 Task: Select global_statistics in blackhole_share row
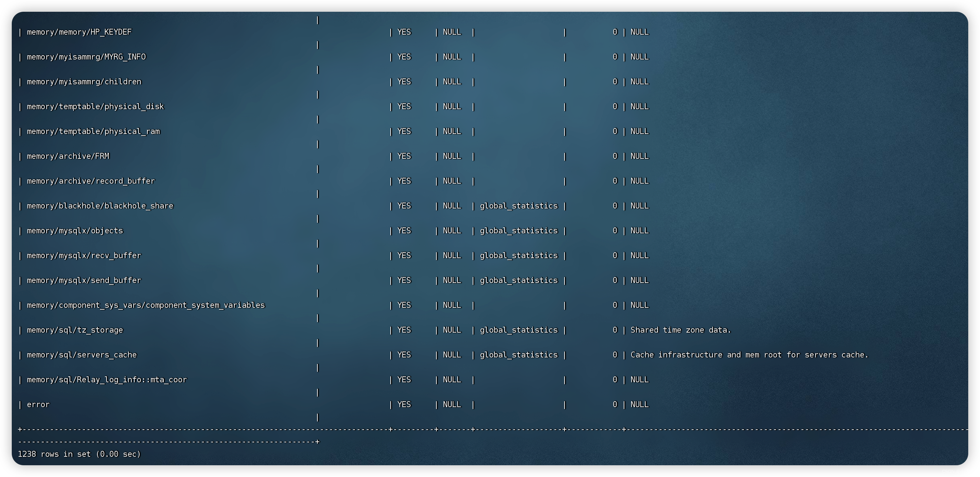[x=518, y=206]
